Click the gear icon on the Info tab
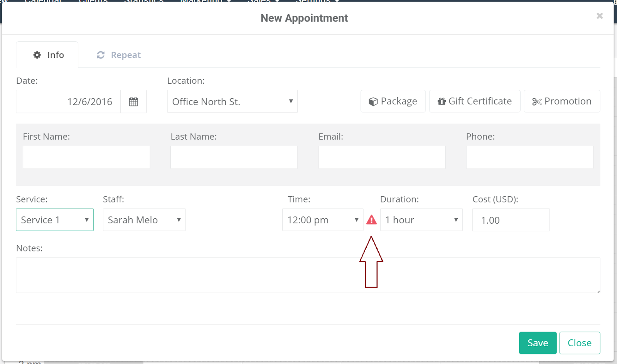 click(x=37, y=55)
